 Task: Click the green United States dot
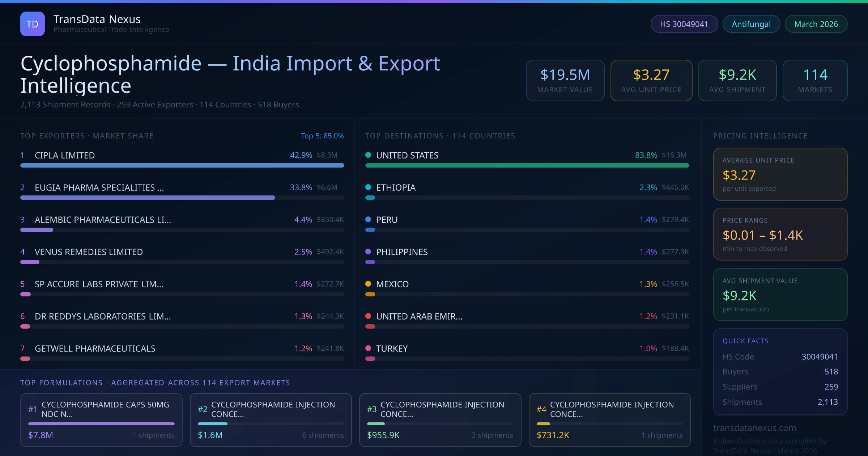pos(368,155)
